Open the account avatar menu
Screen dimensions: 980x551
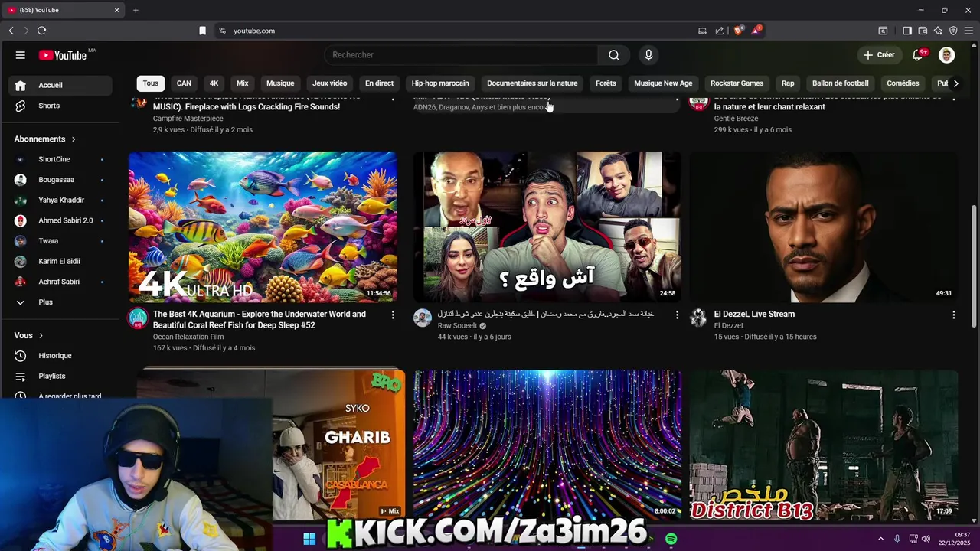tap(947, 55)
